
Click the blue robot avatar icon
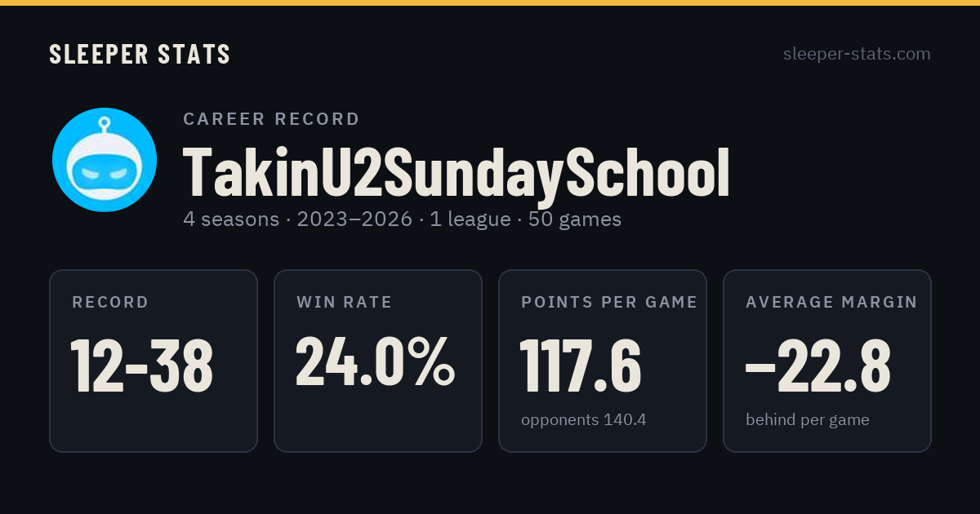[105, 160]
